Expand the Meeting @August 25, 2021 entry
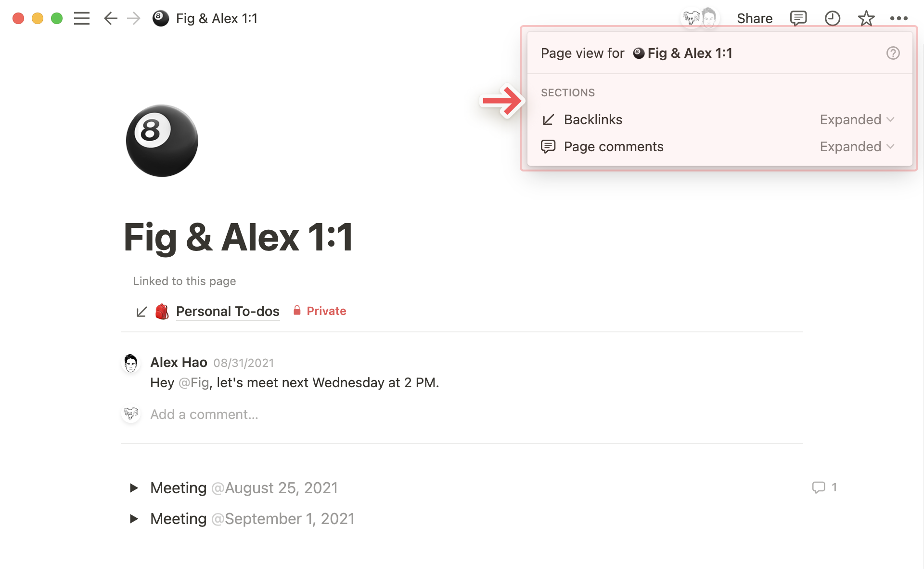 coord(133,487)
